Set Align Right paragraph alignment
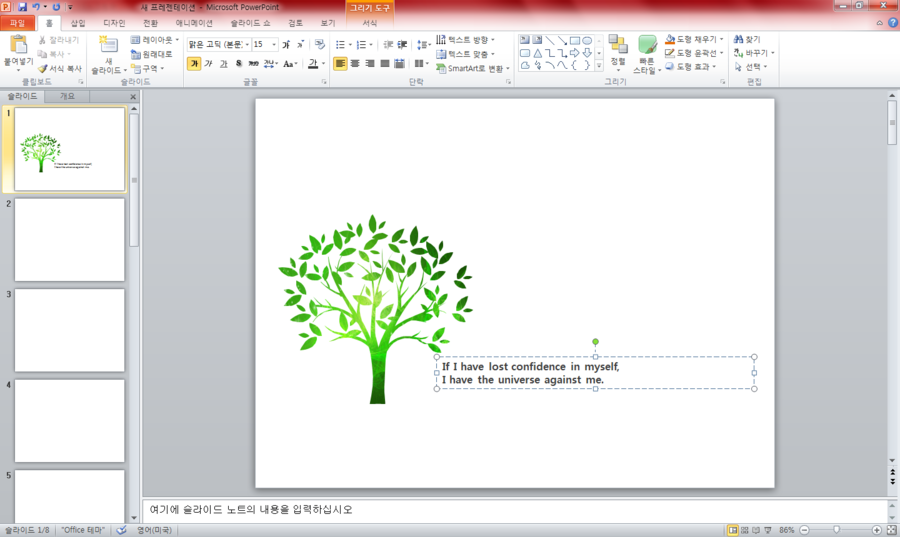 (x=370, y=64)
